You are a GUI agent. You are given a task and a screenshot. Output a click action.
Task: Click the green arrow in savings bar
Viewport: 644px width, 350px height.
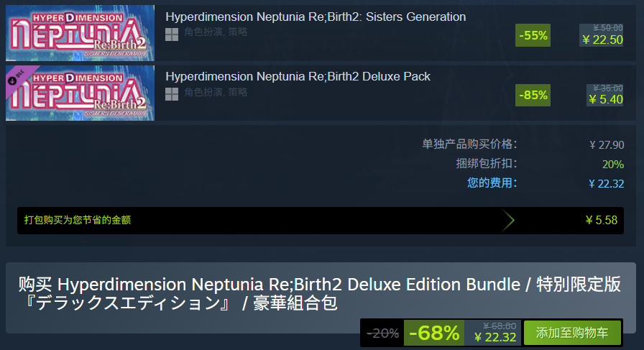point(509,221)
